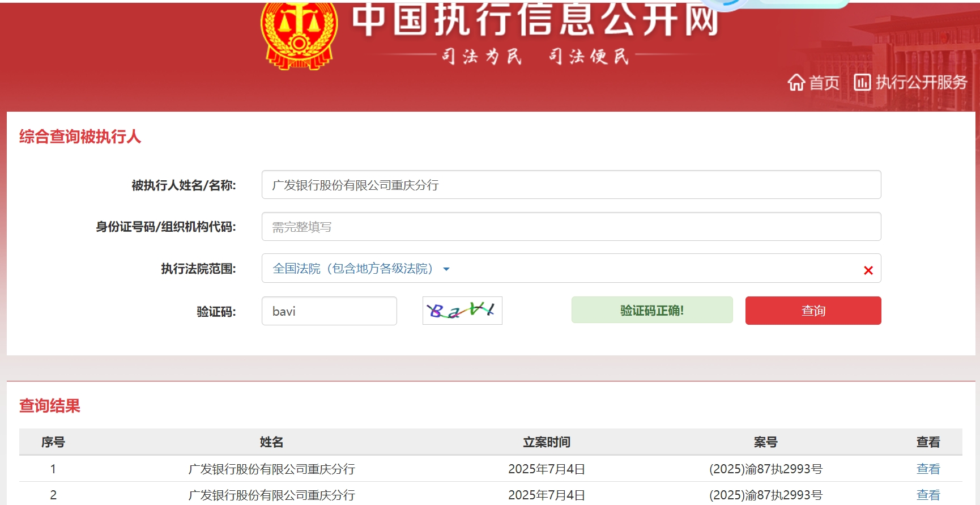The width and height of the screenshot is (980, 505).
Task: Click the home house icon
Action: pyautogui.click(x=796, y=83)
